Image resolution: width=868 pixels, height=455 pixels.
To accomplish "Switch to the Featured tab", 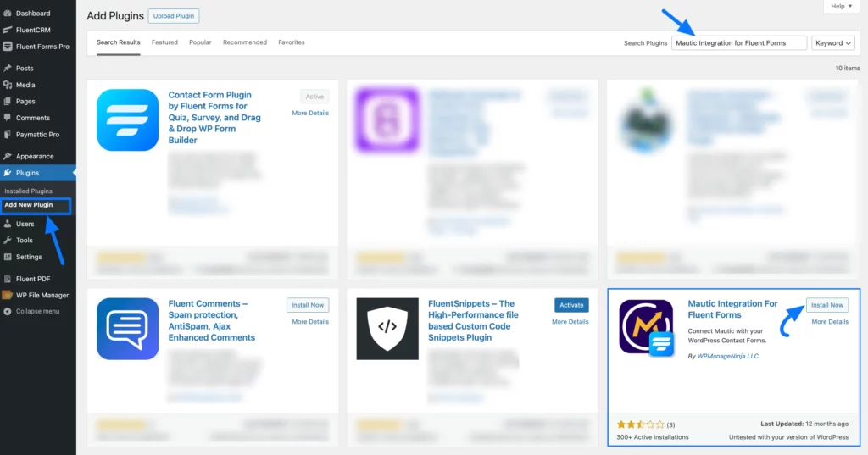I will pos(164,42).
